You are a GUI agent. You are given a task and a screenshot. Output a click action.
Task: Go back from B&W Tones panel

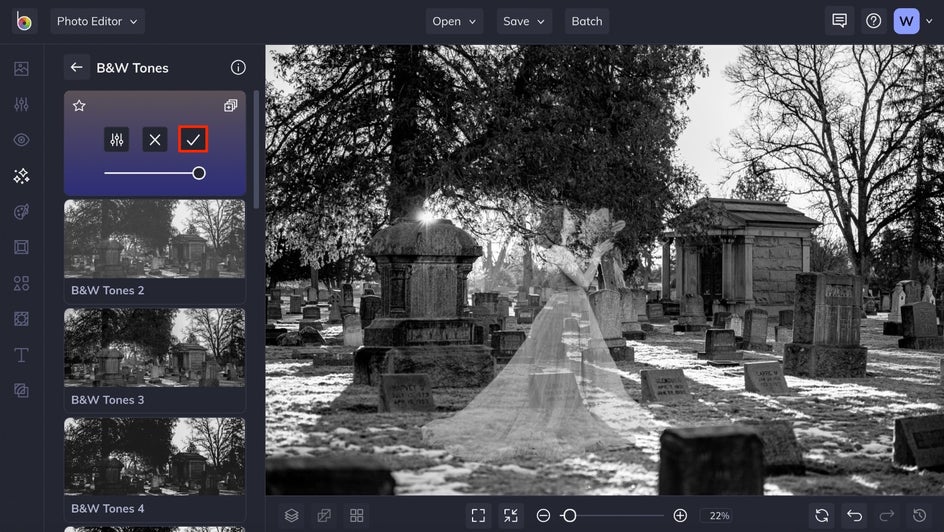click(x=76, y=67)
